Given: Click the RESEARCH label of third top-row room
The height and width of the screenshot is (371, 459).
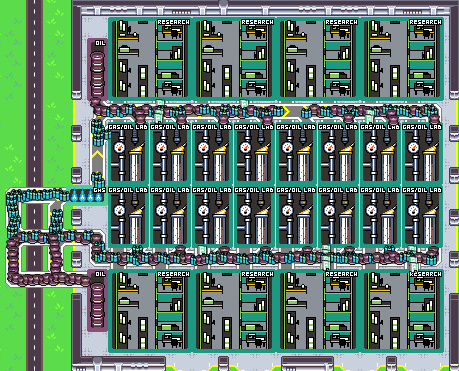Looking at the screenshot, I should 341,22.
